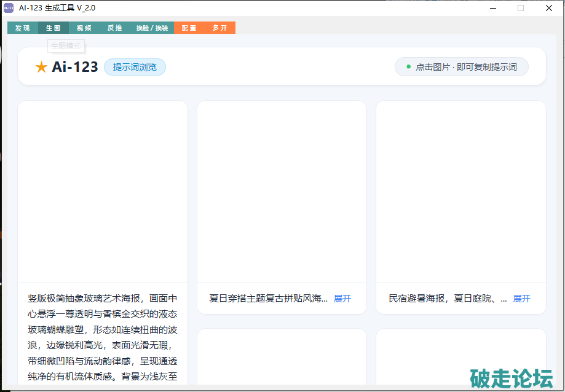Expand the 夏日穿搭主题 prompt with 展开
This screenshot has width=565, height=392.
342,299
